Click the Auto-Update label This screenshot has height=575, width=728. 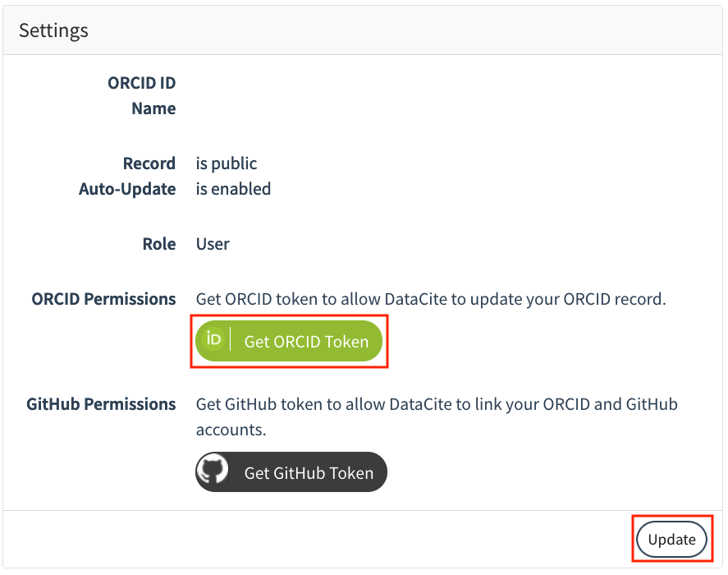click(x=127, y=189)
